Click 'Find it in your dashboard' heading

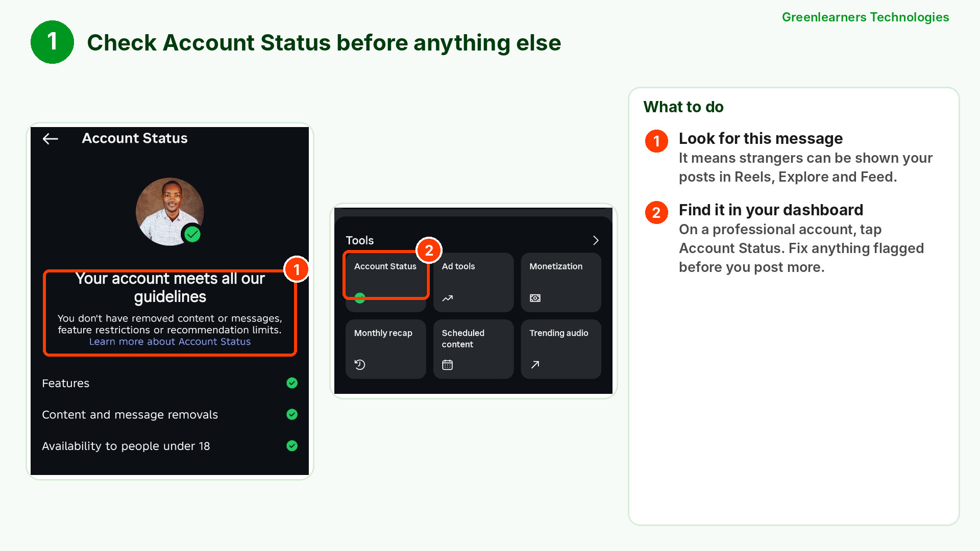point(771,210)
